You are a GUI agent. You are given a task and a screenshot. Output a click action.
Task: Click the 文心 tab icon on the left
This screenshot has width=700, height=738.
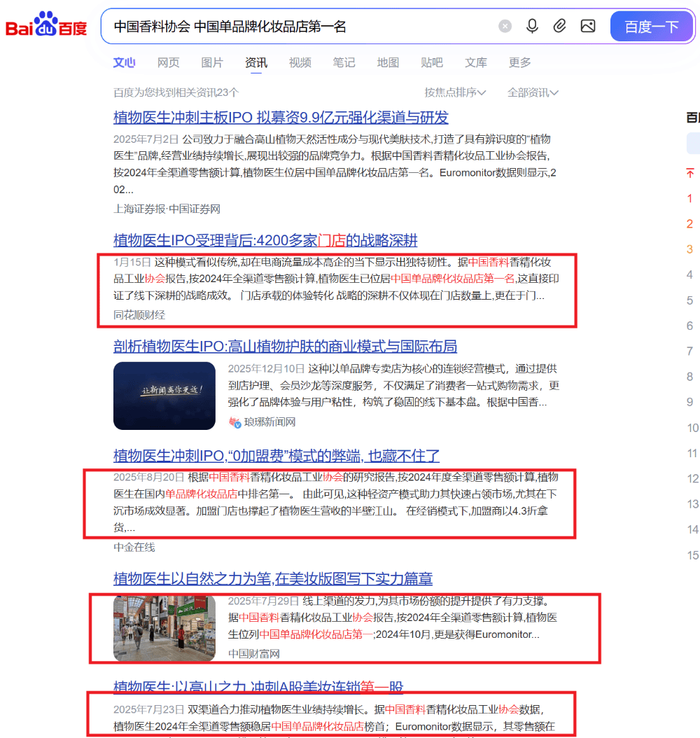pyautogui.click(x=124, y=62)
